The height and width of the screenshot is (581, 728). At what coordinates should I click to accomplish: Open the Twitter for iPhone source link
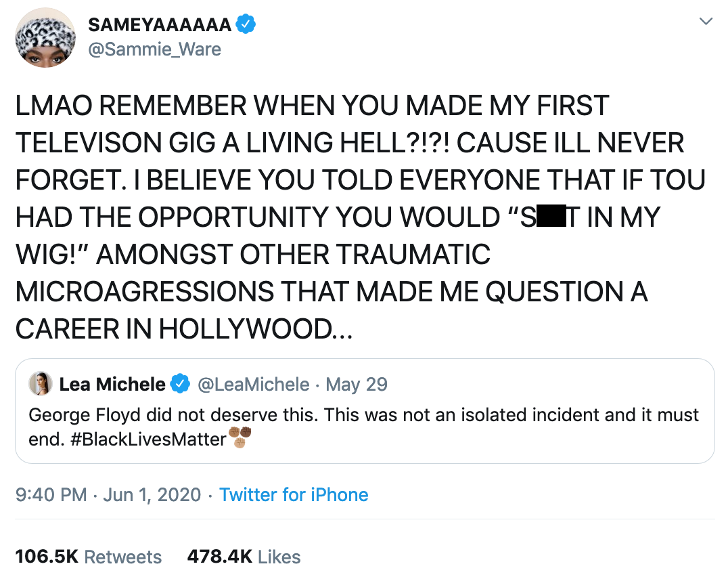294,495
